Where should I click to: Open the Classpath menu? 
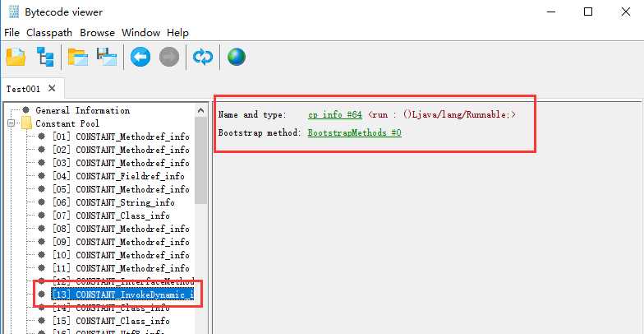click(x=49, y=33)
